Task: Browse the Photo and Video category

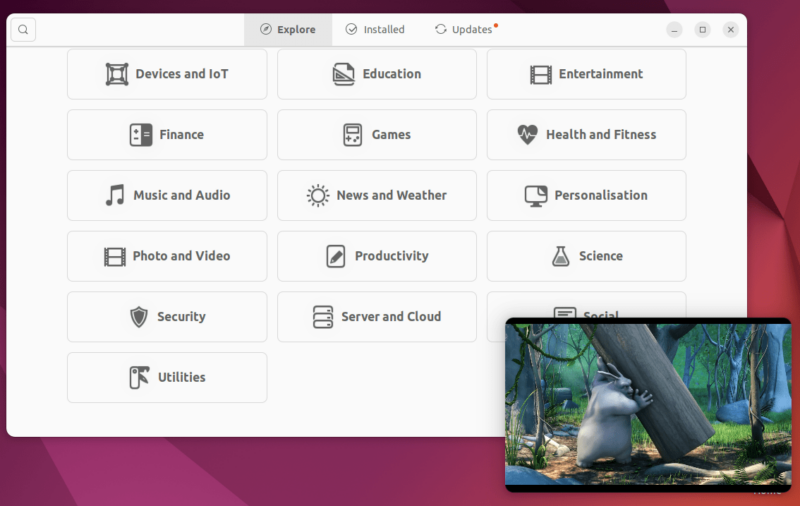Action: [167, 256]
